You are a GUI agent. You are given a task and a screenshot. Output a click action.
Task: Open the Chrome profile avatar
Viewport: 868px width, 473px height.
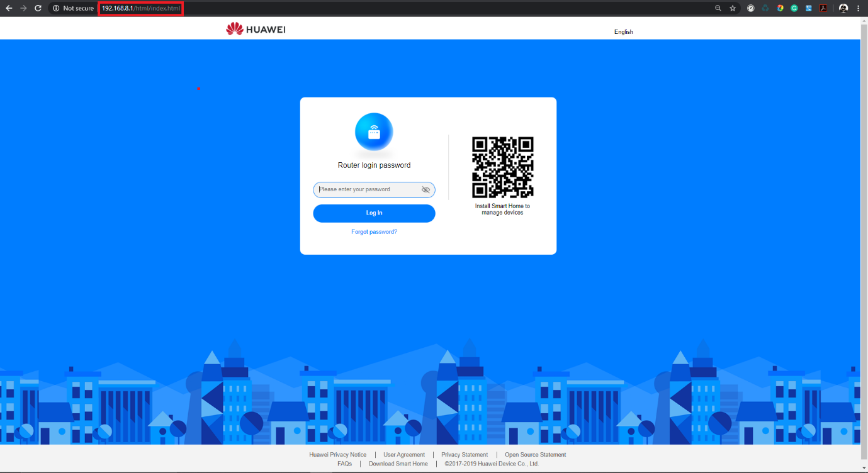843,8
